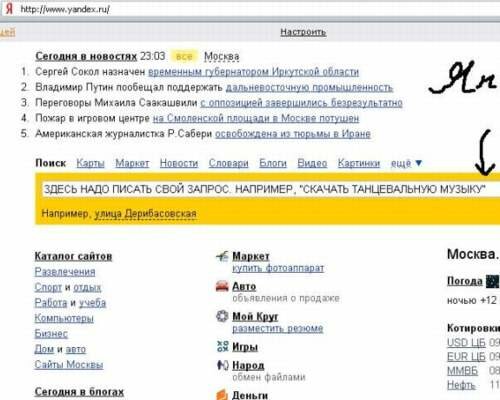The width and height of the screenshot is (500, 400).
Task: Select the все news tab
Action: tap(184, 56)
